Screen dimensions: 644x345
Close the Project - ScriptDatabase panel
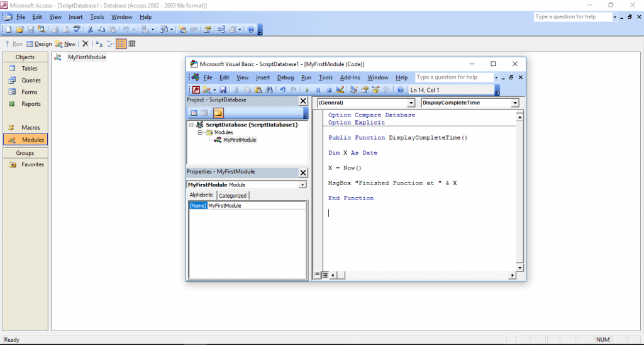[303, 101]
